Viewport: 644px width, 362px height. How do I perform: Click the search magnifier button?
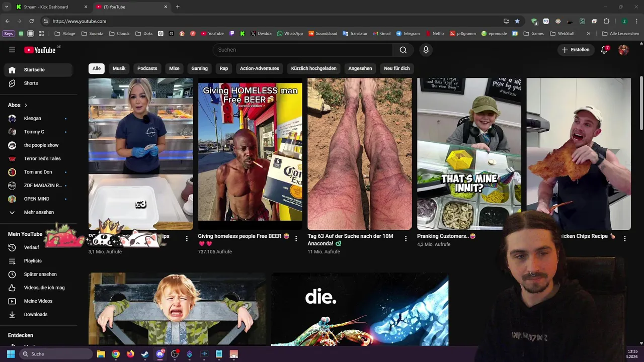pos(403,50)
